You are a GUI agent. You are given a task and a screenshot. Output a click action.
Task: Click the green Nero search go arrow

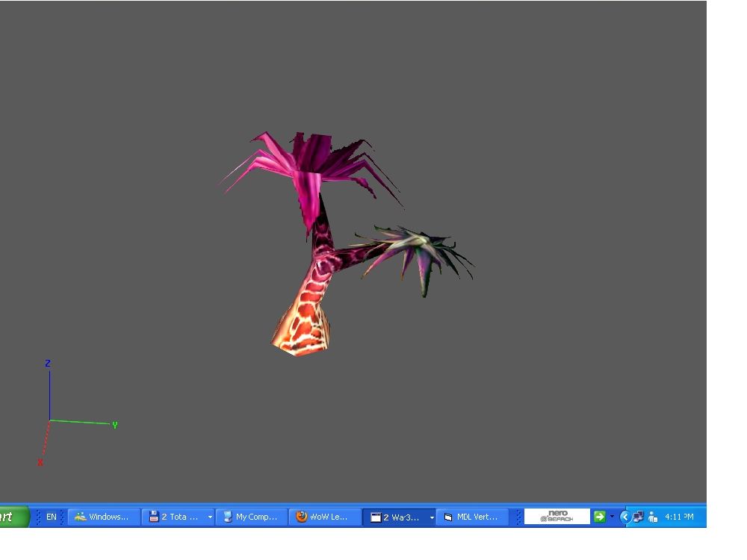point(599,516)
